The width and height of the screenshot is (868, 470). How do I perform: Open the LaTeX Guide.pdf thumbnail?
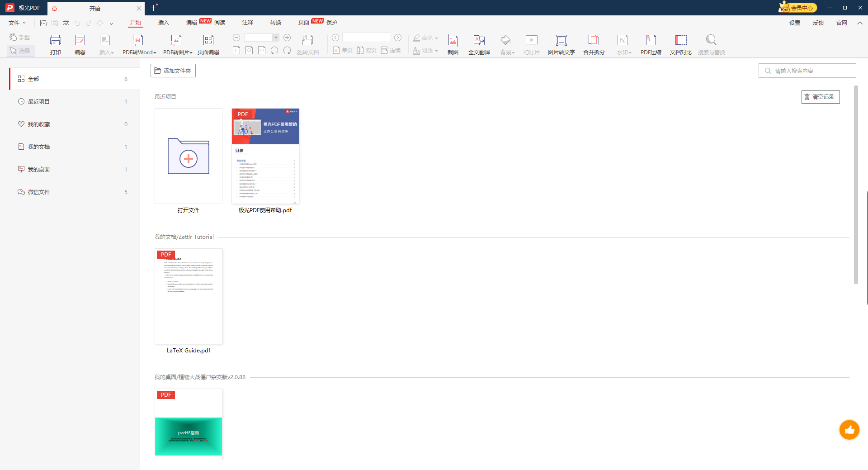point(189,296)
